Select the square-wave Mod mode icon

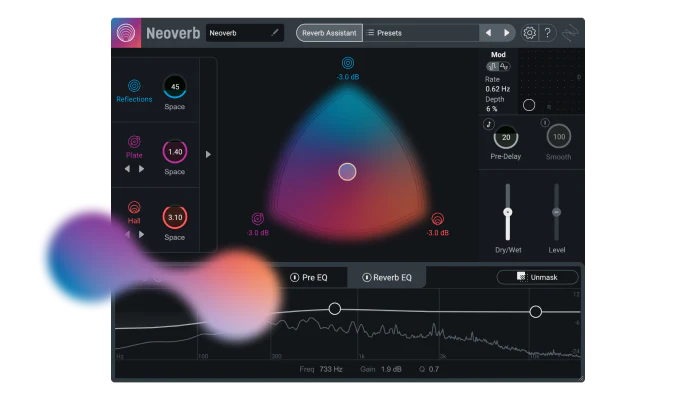coord(492,67)
